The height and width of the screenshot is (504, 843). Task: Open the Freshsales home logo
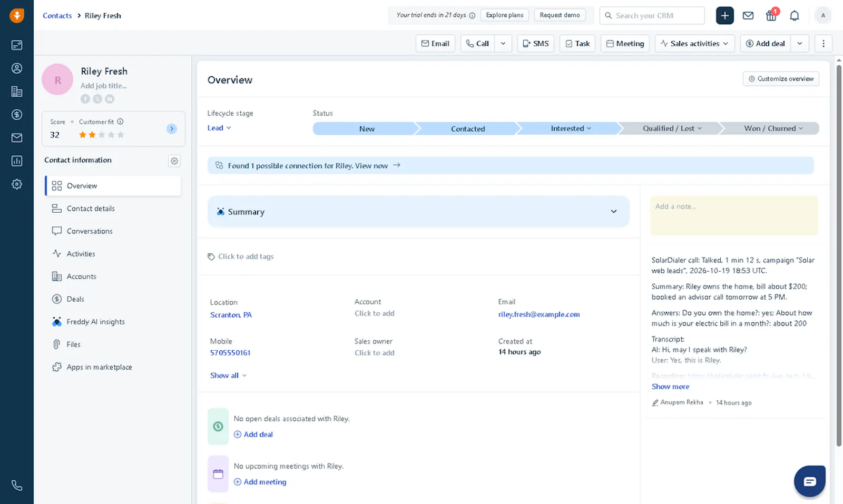click(x=17, y=16)
